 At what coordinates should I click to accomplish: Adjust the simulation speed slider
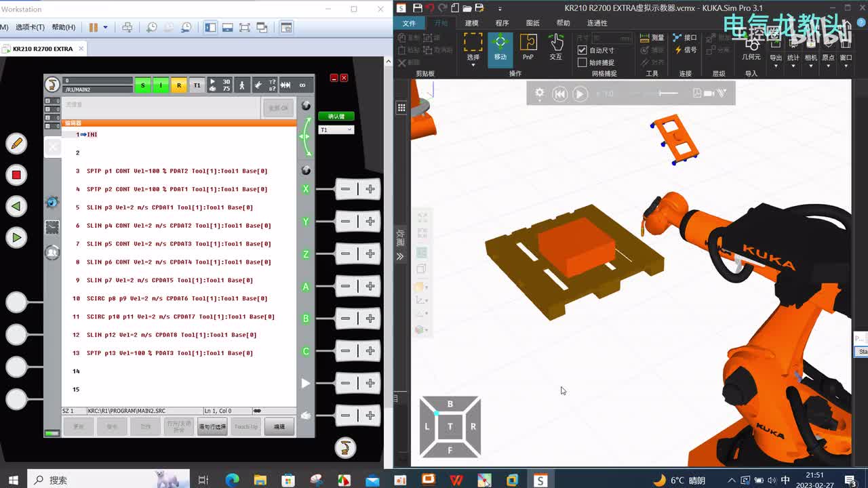[x=668, y=94]
